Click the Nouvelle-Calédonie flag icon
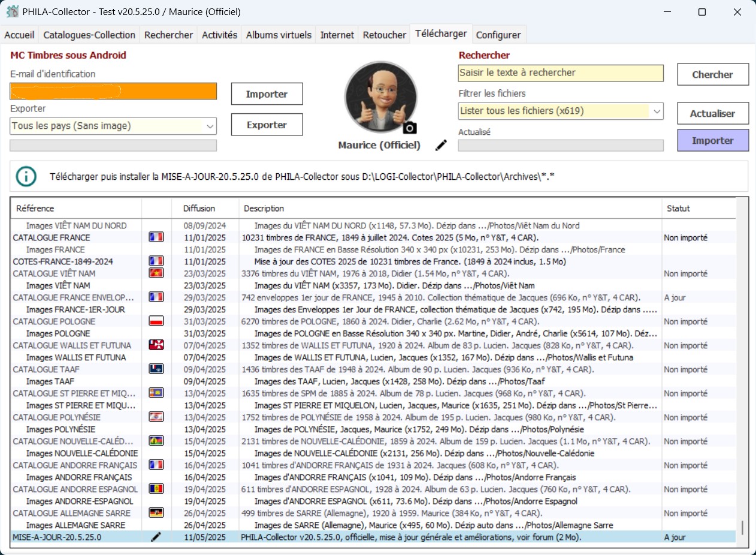The height and width of the screenshot is (555, 756). pos(156,441)
